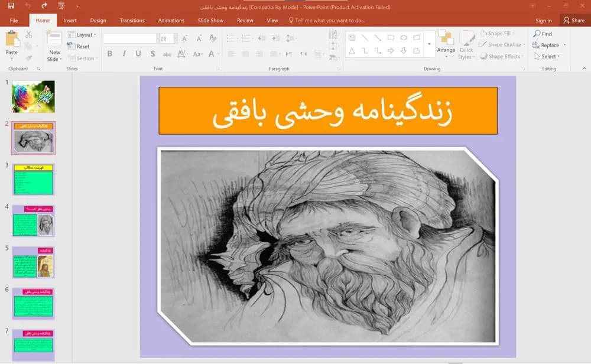Viewport: 591px width, 364px height.
Task: Click the Undo arrow in Quick Access Toolbar
Action: [x=28, y=6]
